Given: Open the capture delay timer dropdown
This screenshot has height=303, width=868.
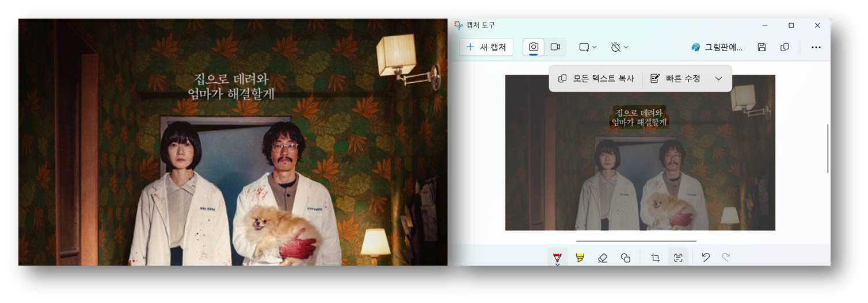Looking at the screenshot, I should (619, 47).
